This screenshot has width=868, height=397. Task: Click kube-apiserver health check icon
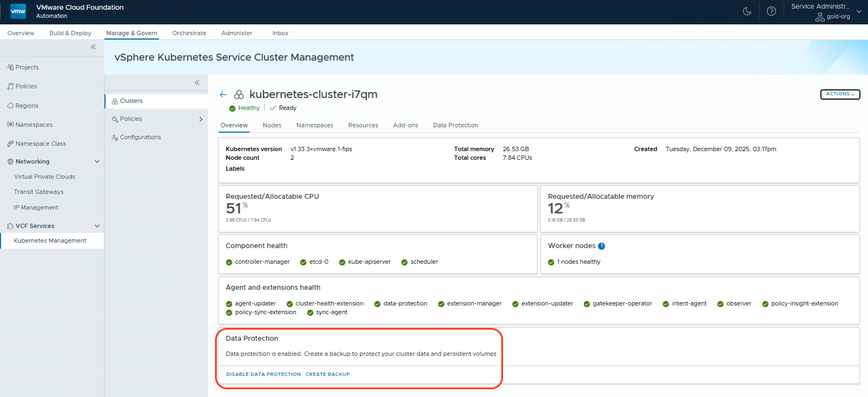[x=342, y=262]
